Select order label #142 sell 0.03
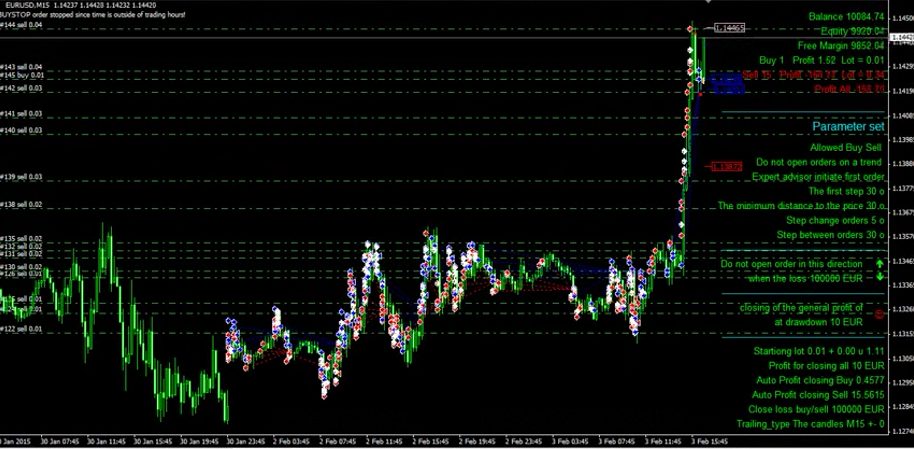 point(22,88)
